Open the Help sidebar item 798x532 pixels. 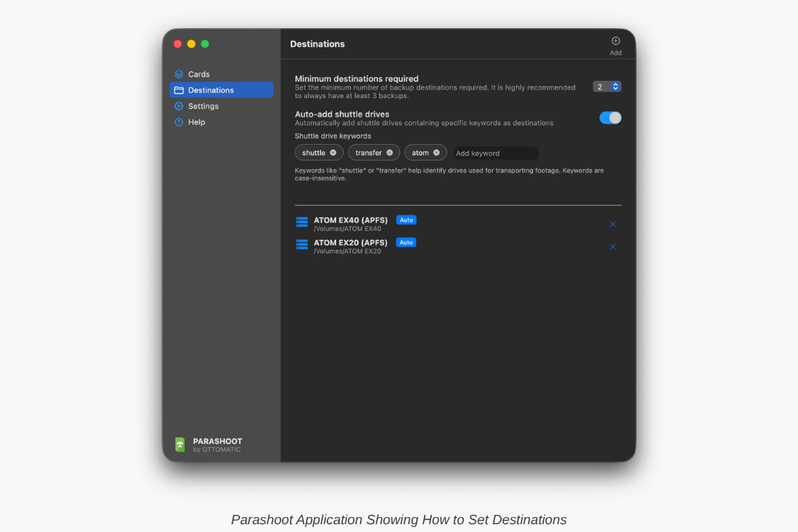pos(196,122)
